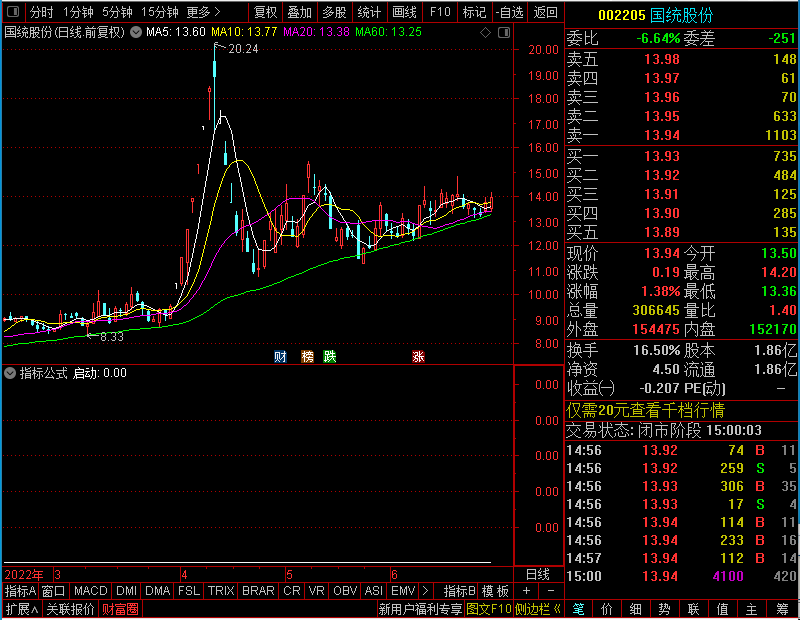
Task: Select the 主 main-force tab
Action: (x=752, y=609)
